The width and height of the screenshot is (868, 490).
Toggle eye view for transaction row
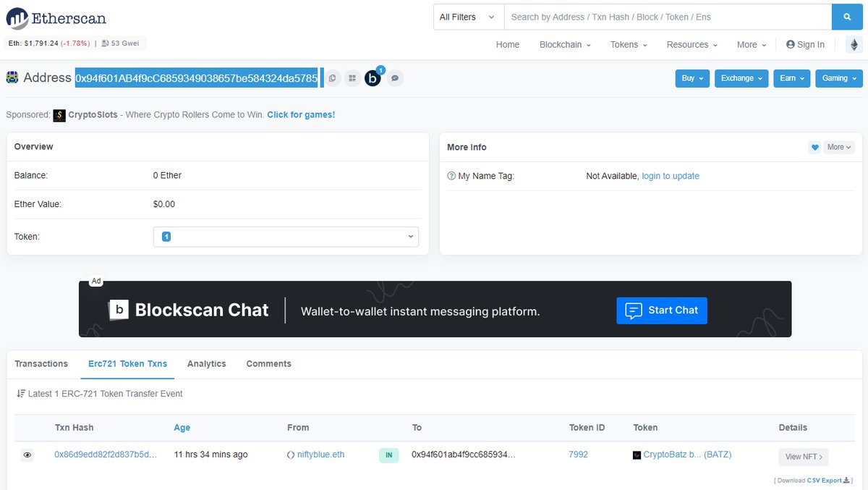[27, 455]
